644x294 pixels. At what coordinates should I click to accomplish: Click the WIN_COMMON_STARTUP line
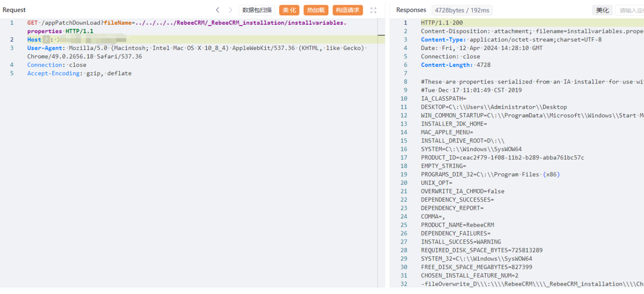click(x=532, y=115)
